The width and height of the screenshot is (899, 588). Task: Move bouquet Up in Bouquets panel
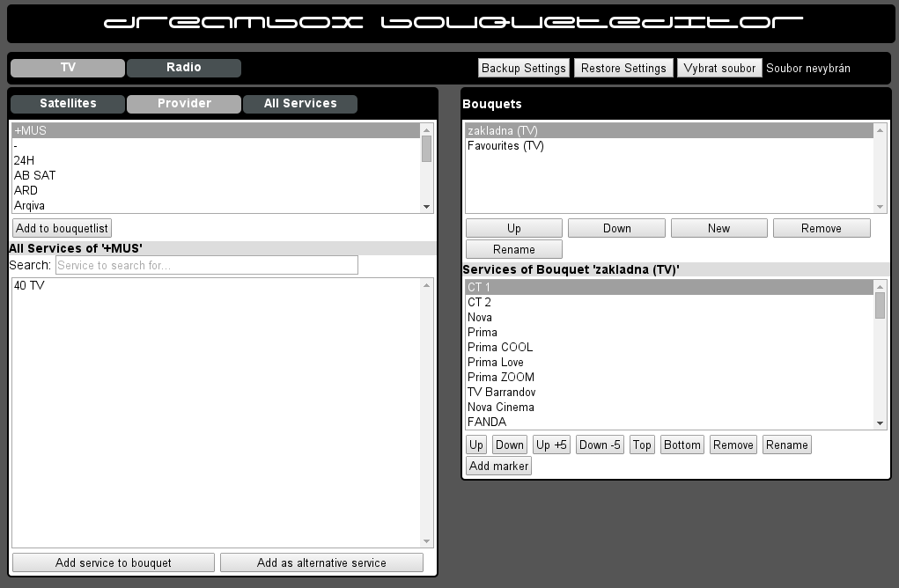pos(514,228)
